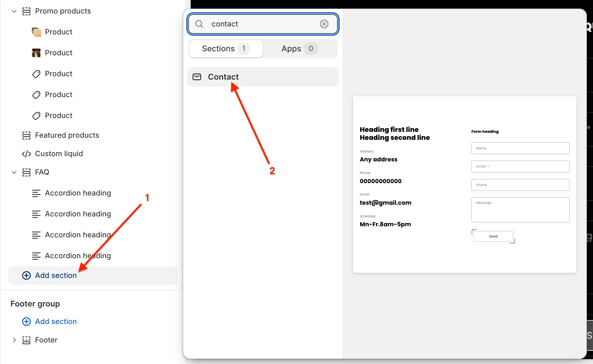593x364 pixels.
Task: Collapse the FAQ section chevron
Action: point(14,172)
